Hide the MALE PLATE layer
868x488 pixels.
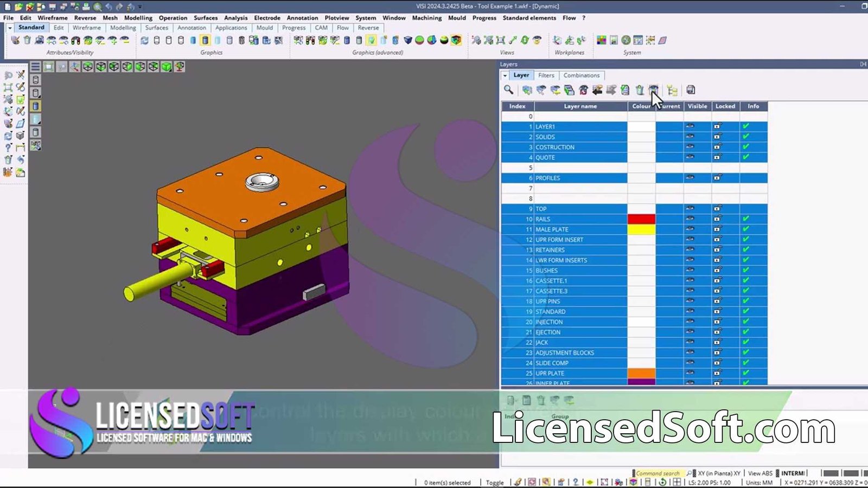(690, 229)
